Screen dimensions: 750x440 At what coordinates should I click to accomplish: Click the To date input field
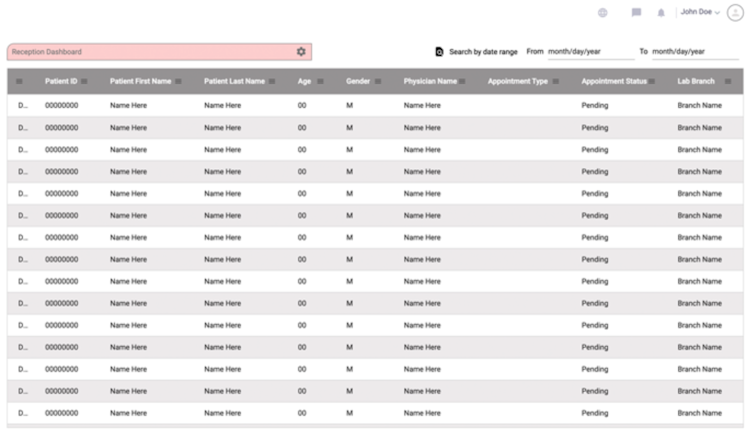[694, 52]
